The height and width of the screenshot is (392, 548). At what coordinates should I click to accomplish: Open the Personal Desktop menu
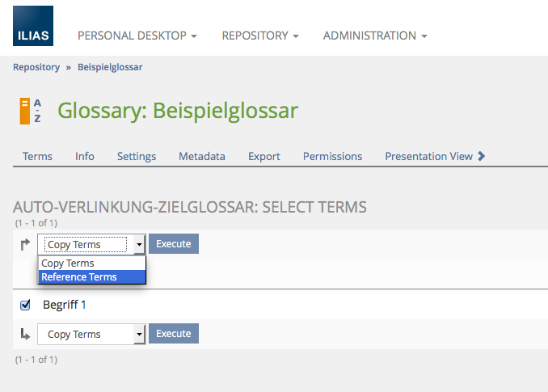pos(137,36)
